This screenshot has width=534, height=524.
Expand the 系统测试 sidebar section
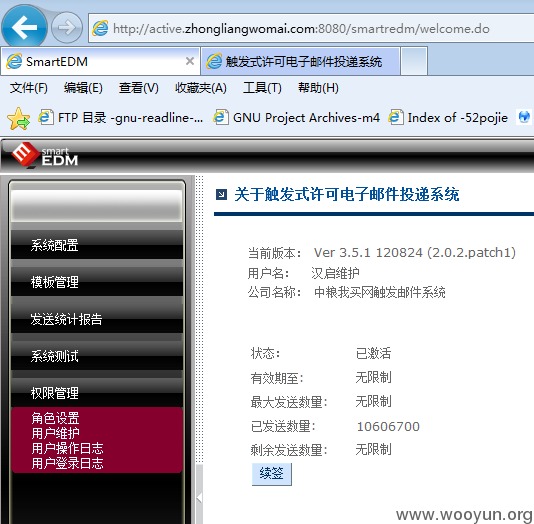coord(97,356)
